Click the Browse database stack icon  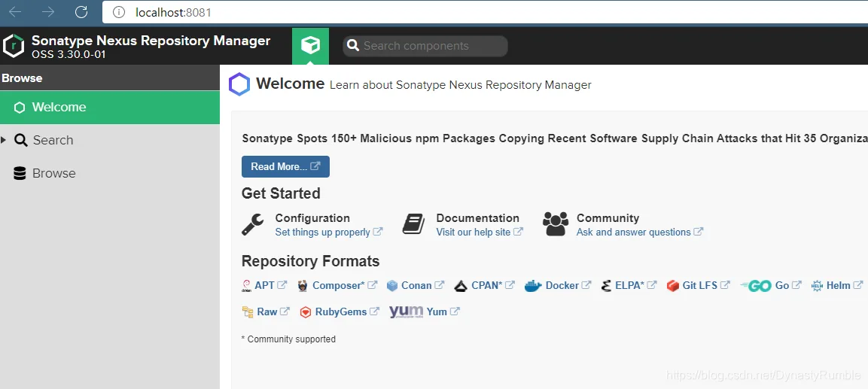coord(20,173)
